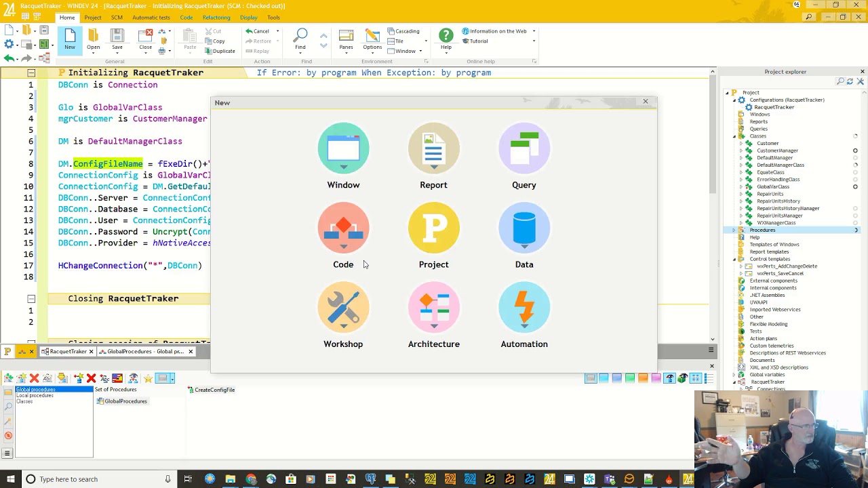This screenshot has width=868, height=488.
Task: Click the New button in the ribbon
Action: click(70, 39)
